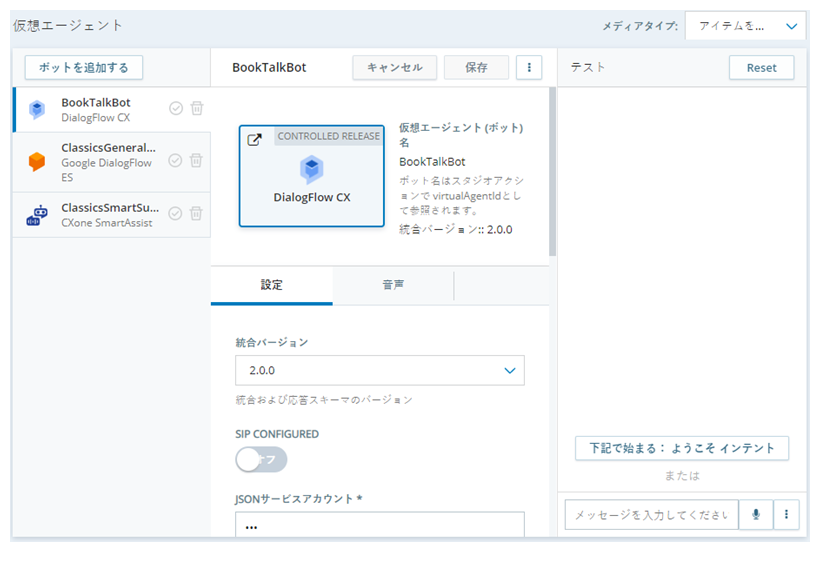The image size is (817, 582).
Task: Click the BookTalkBot DialogFlow CX bot icon
Action: click(37, 109)
